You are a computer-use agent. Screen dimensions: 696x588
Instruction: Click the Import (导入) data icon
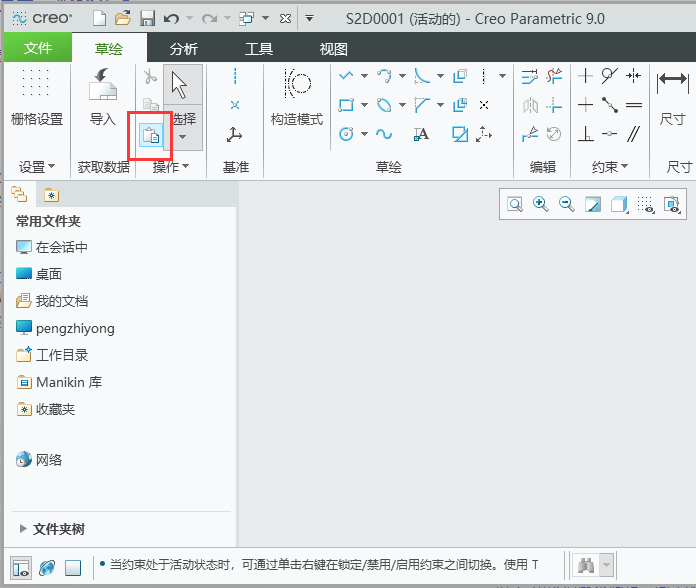click(x=103, y=98)
